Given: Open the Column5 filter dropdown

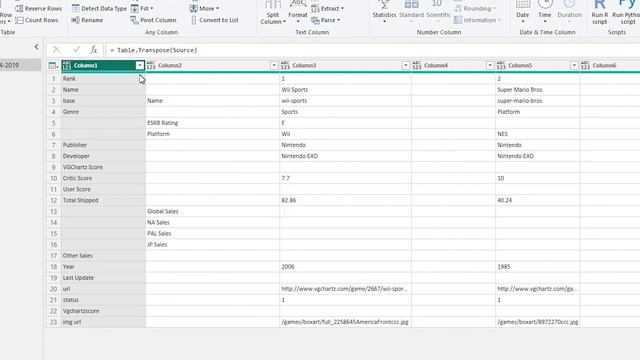Looking at the screenshot, I should tap(574, 65).
